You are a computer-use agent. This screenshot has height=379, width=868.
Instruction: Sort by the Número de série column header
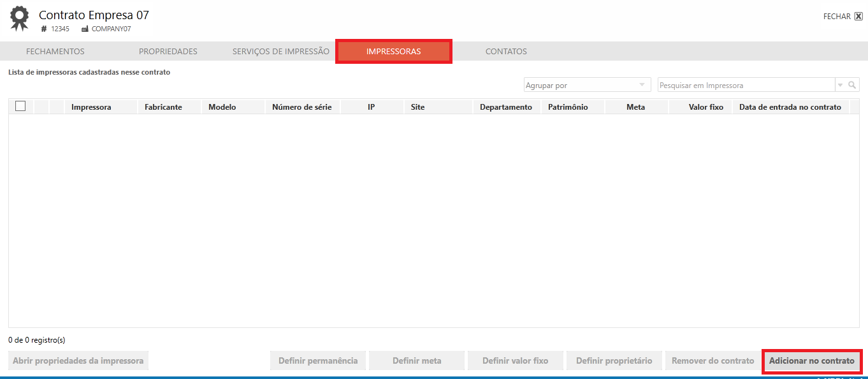[x=301, y=107]
